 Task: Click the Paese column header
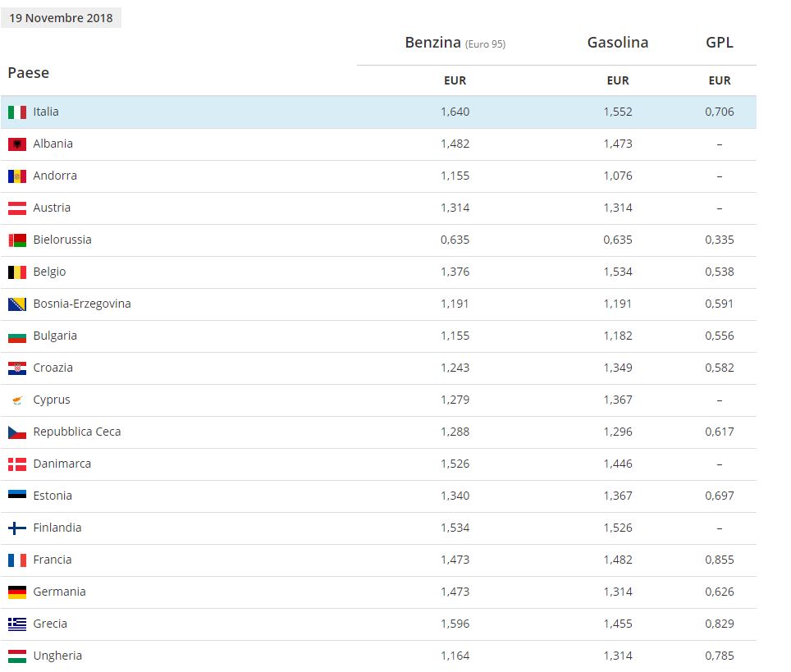(x=29, y=73)
